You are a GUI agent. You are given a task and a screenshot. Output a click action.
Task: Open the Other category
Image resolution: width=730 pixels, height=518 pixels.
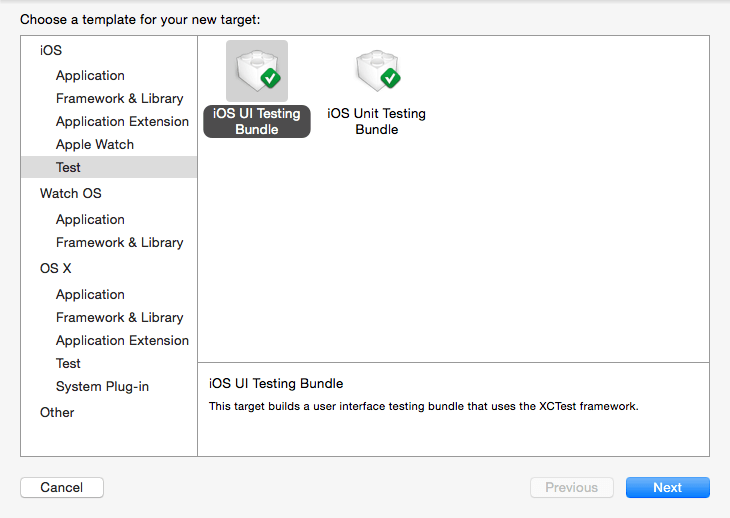57,412
